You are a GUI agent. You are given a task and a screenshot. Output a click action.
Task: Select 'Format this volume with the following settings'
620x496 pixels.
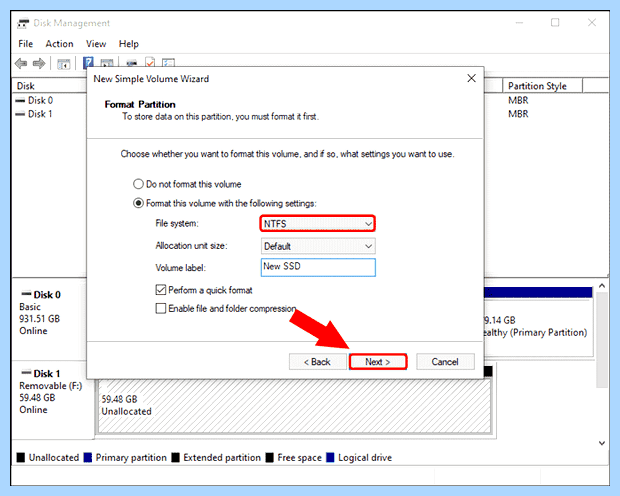pos(225,203)
